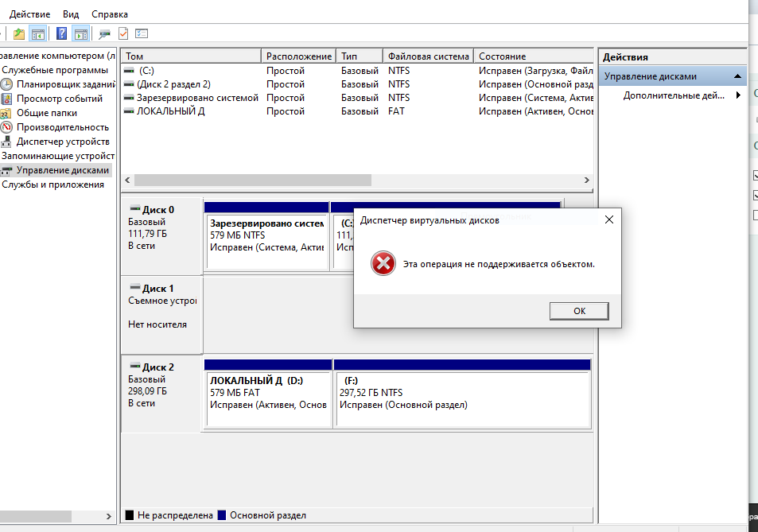Click the (Диск 2 раздел 2) volume name

click(173, 84)
